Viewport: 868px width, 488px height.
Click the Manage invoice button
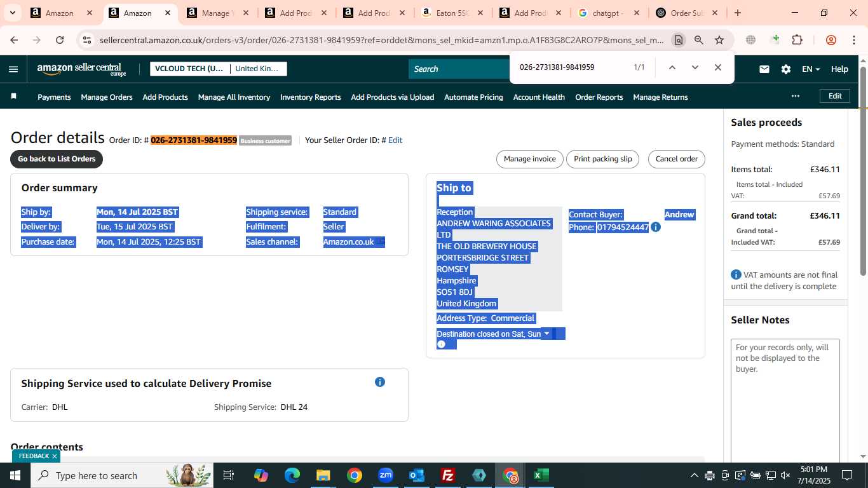click(x=530, y=159)
